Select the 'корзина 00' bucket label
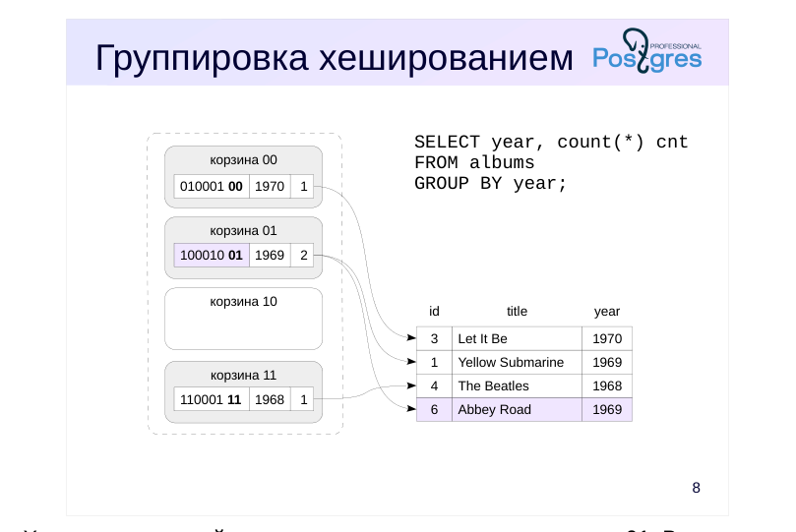Image resolution: width=796 pixels, height=532 pixels. pos(243,159)
